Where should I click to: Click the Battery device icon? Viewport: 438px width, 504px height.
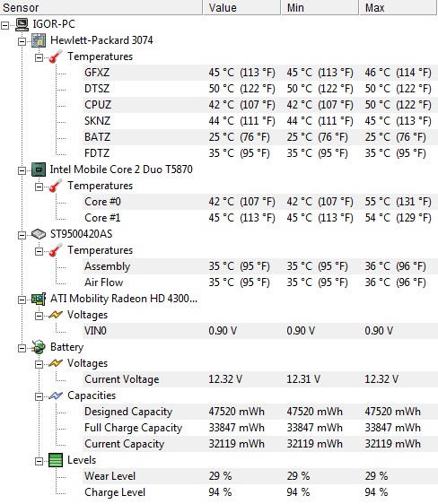39,347
